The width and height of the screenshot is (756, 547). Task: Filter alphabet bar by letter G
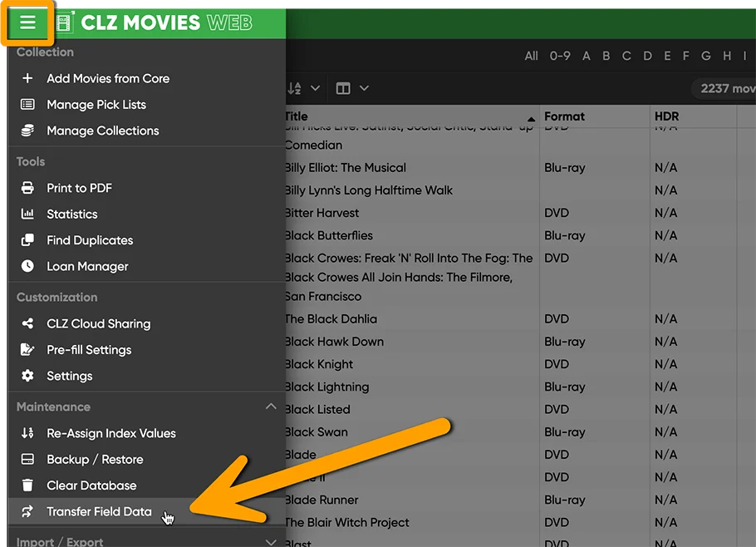click(706, 56)
